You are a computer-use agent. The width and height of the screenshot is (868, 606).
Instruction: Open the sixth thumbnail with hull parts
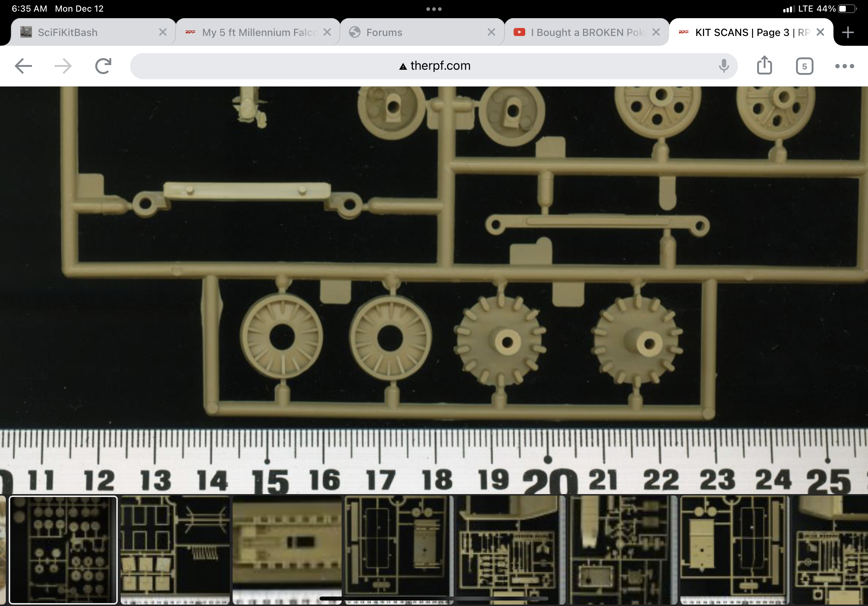623,550
